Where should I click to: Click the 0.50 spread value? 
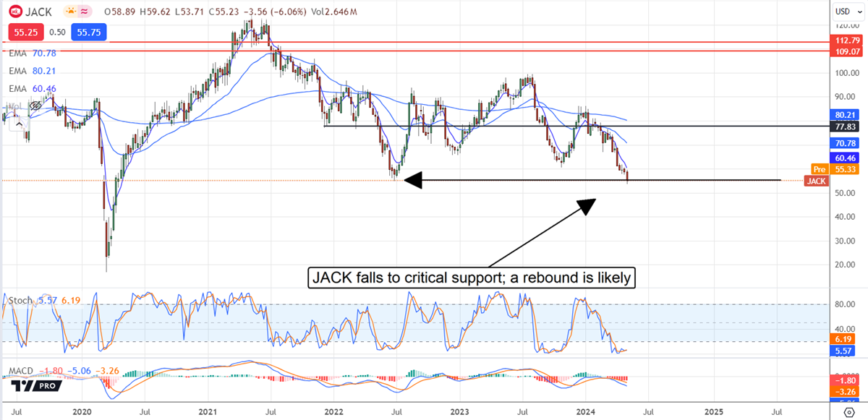tap(58, 33)
